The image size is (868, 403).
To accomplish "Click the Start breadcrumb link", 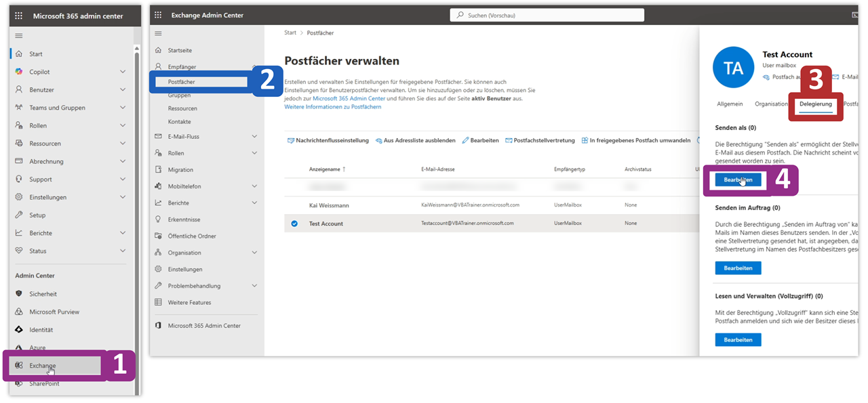I will (x=290, y=33).
